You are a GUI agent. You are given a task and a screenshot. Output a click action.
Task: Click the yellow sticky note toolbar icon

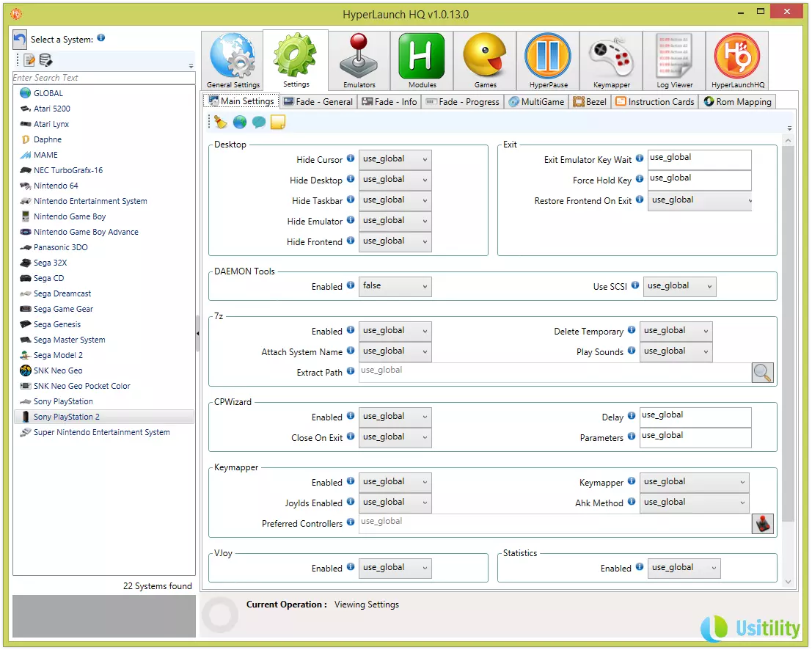[278, 123]
